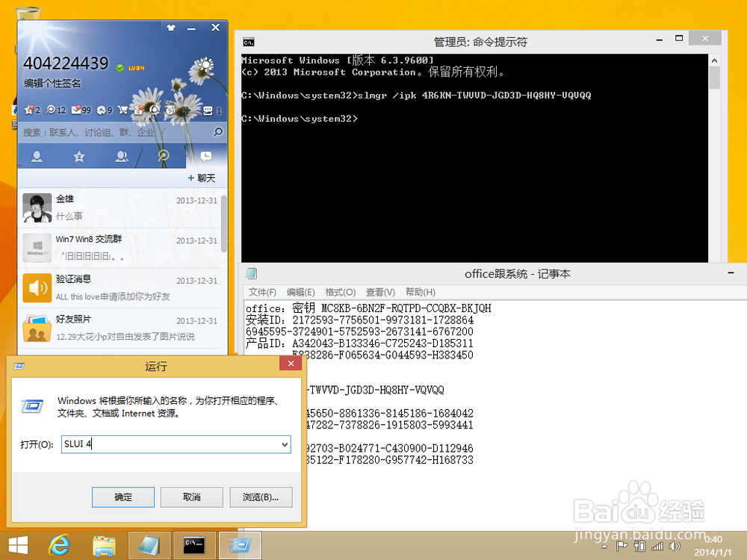Switch to the QQ groups tab
This screenshot has height=560, width=747.
tap(122, 156)
